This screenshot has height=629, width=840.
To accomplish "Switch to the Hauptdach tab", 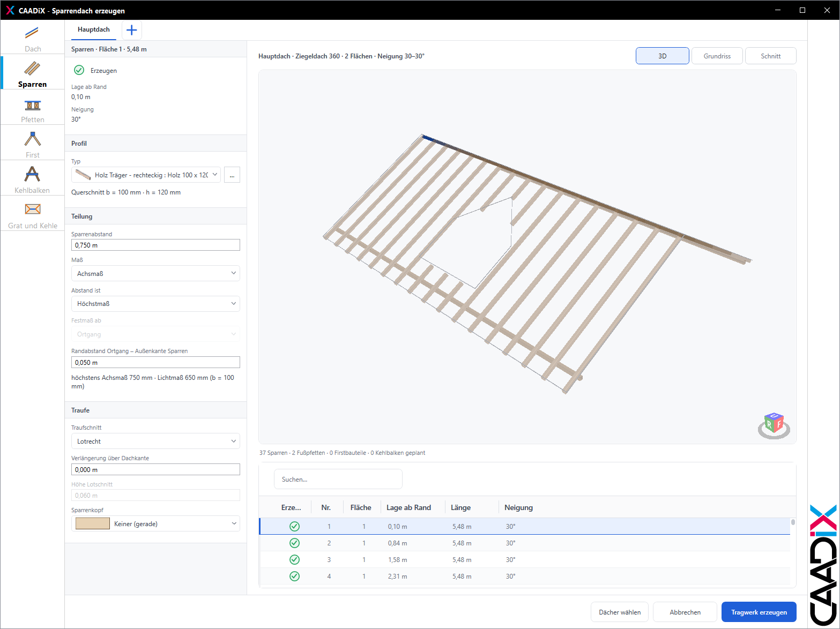I will [94, 29].
